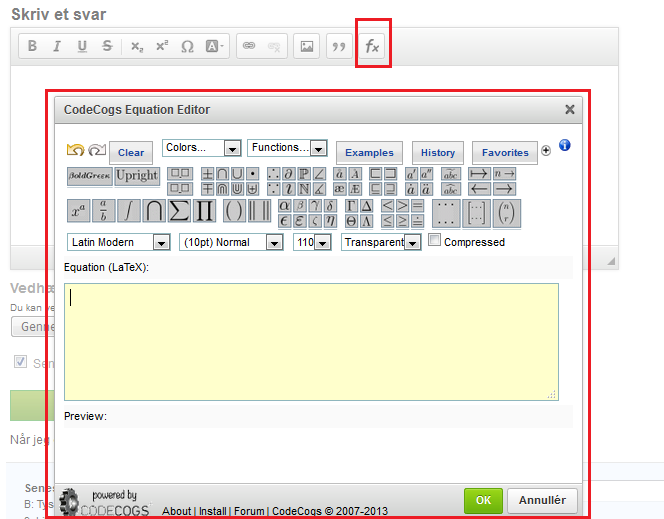Insert maps-to arrow symbol
This screenshot has width=664, height=519.
(x=479, y=174)
